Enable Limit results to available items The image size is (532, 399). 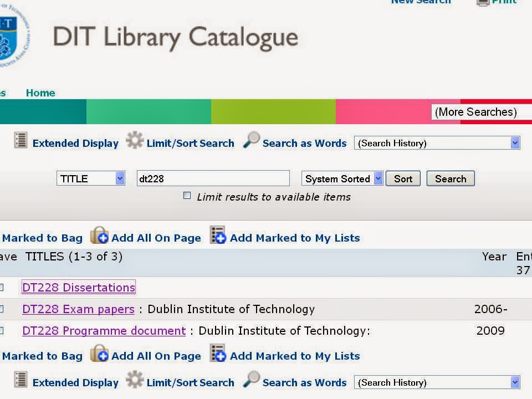pyautogui.click(x=187, y=196)
